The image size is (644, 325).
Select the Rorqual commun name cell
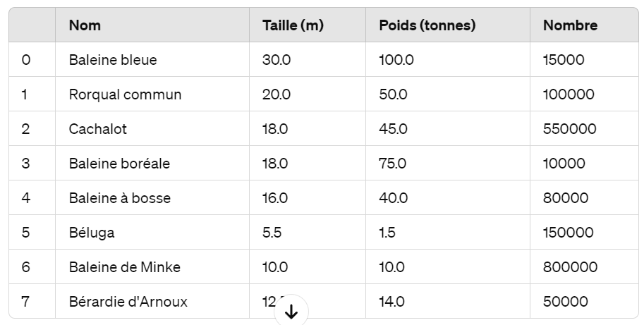tap(125, 94)
